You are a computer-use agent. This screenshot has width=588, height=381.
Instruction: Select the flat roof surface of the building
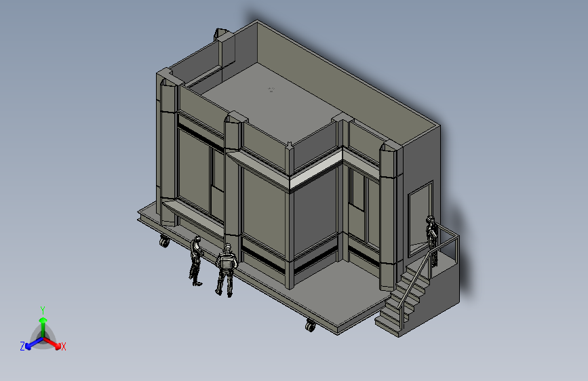tap(271, 104)
